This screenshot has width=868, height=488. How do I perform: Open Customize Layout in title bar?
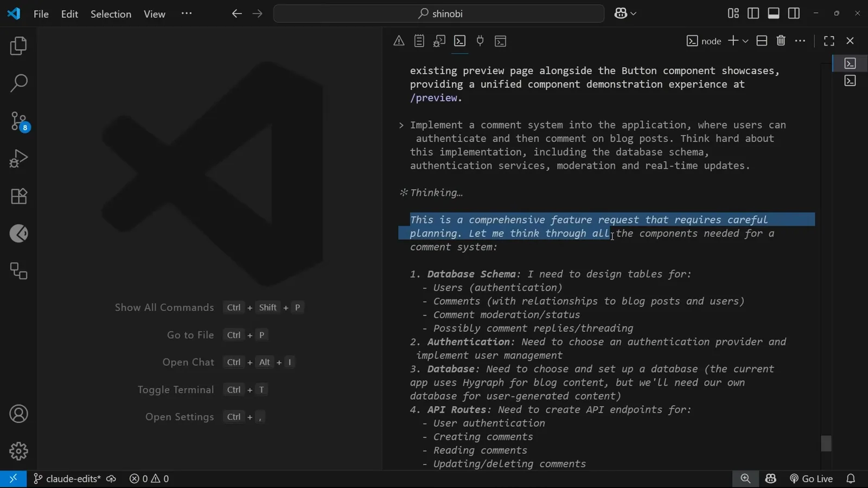pyautogui.click(x=733, y=14)
